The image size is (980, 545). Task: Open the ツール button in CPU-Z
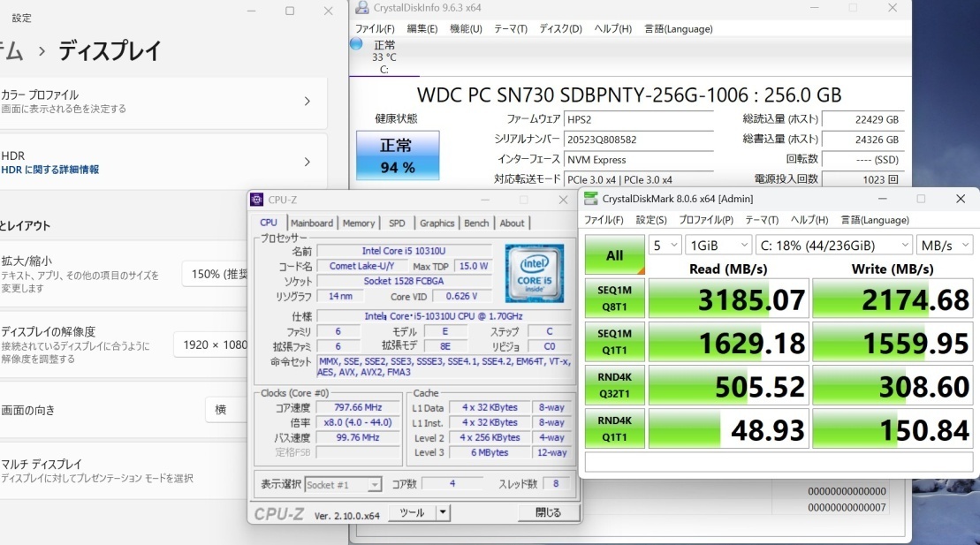[x=412, y=512]
